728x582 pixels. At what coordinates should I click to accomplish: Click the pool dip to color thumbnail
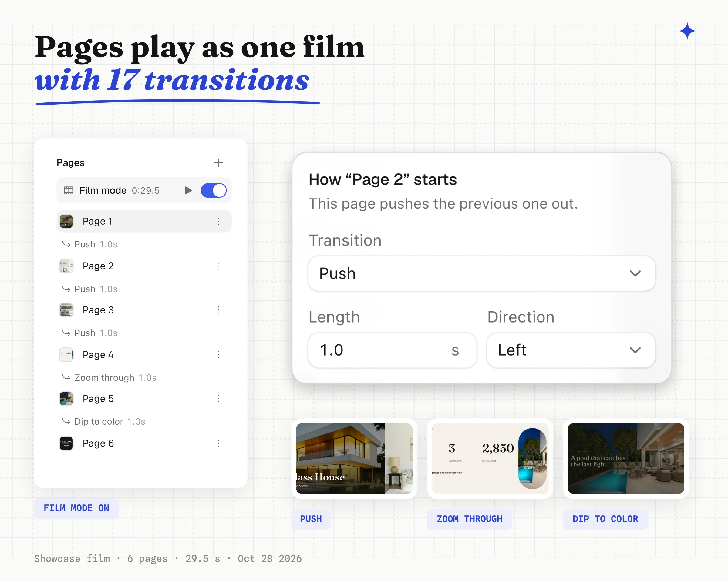(626, 459)
